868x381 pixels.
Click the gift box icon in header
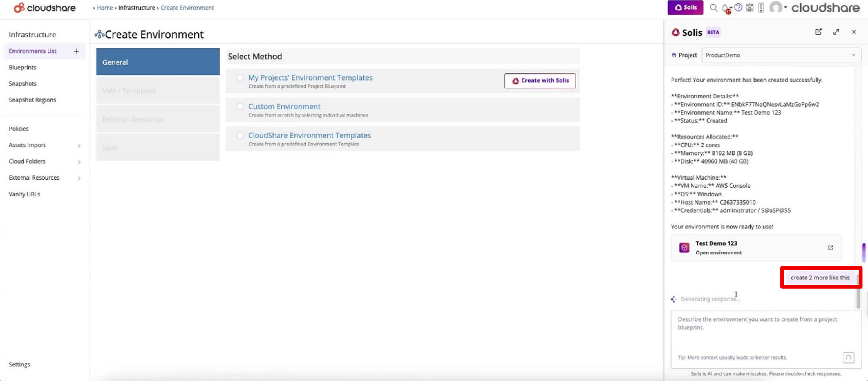750,8
